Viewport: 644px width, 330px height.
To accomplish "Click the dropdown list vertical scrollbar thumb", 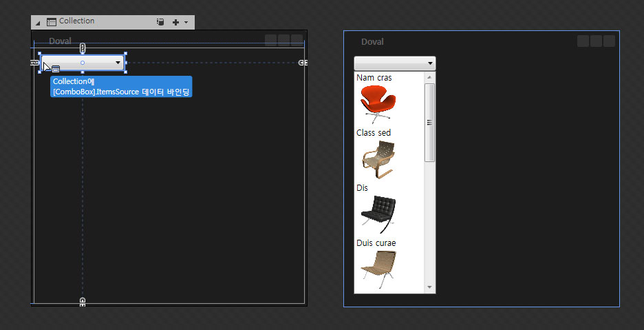I will [429, 122].
